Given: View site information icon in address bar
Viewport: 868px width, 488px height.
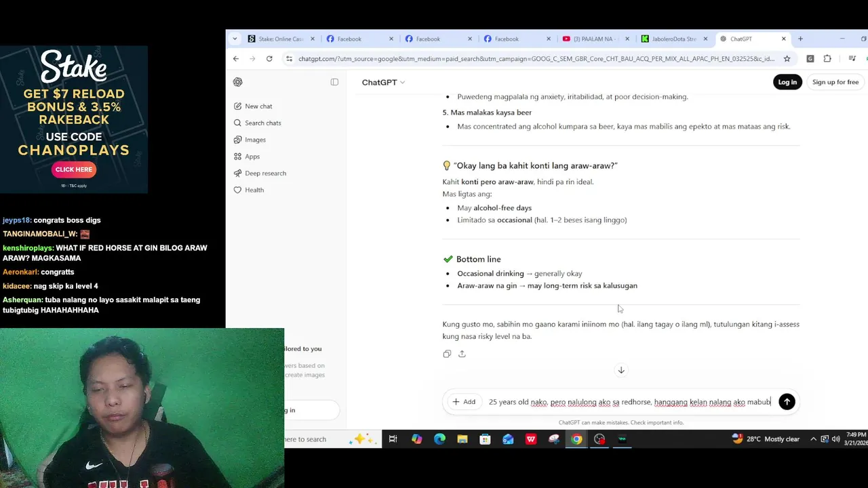Looking at the screenshot, I should [x=290, y=59].
